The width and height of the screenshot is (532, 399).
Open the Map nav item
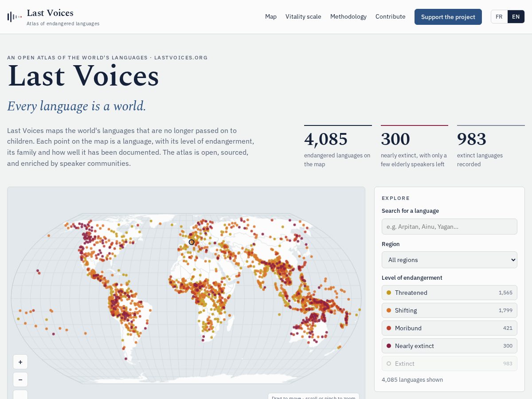[x=271, y=17]
